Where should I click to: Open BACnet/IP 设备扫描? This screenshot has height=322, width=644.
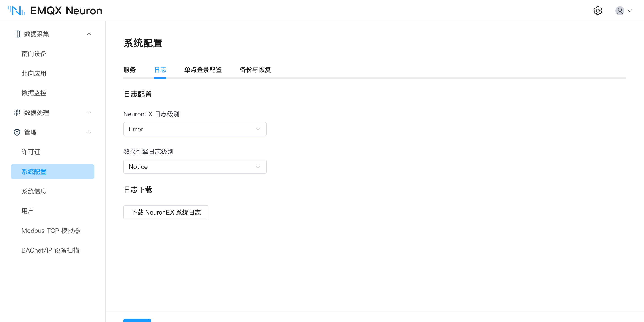(x=50, y=250)
